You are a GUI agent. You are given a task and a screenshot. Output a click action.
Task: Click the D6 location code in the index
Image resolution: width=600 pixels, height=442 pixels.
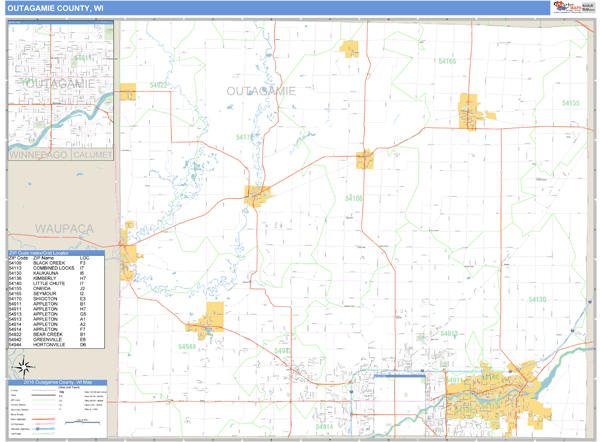tap(83, 345)
